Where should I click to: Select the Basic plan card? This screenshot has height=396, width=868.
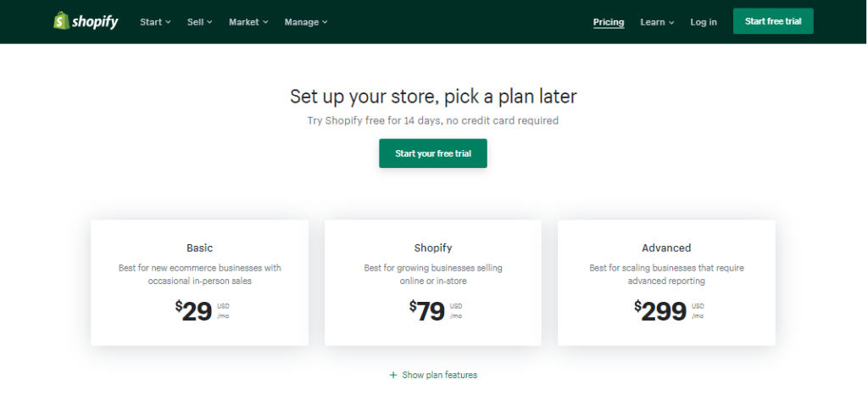pyautogui.click(x=199, y=282)
